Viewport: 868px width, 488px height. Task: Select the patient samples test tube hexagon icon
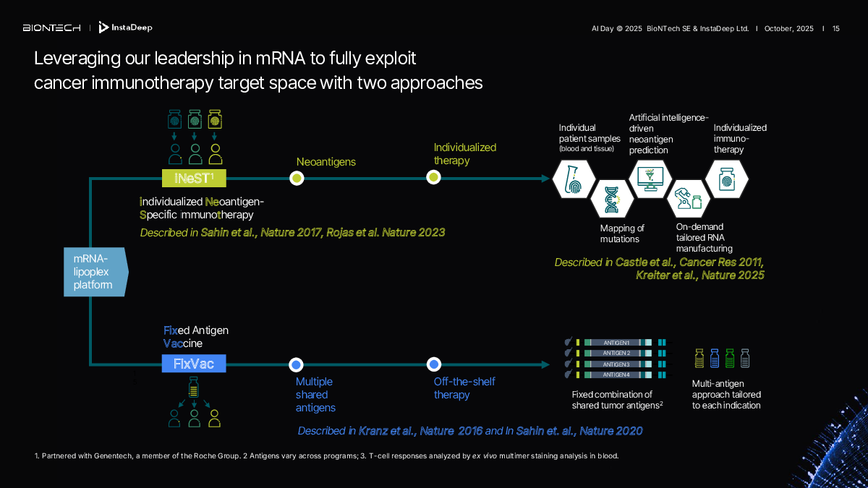pyautogui.click(x=573, y=179)
